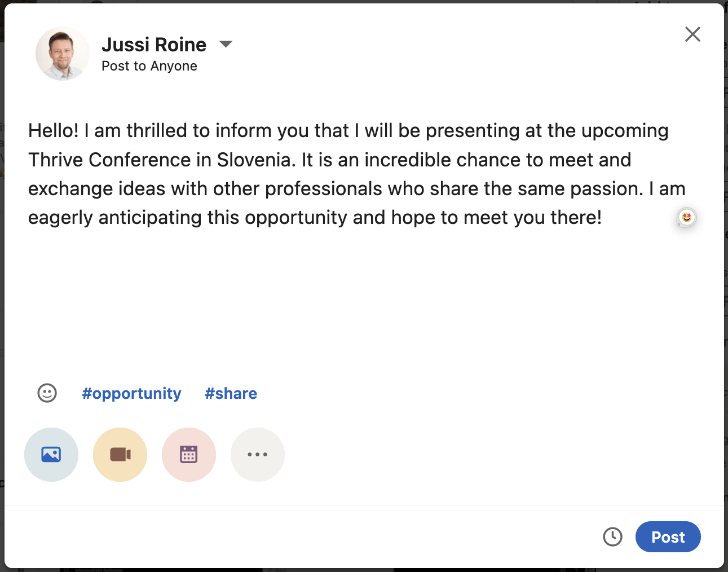Insert the #opportunity hashtag suggestion
This screenshot has width=728, height=572.
point(131,393)
